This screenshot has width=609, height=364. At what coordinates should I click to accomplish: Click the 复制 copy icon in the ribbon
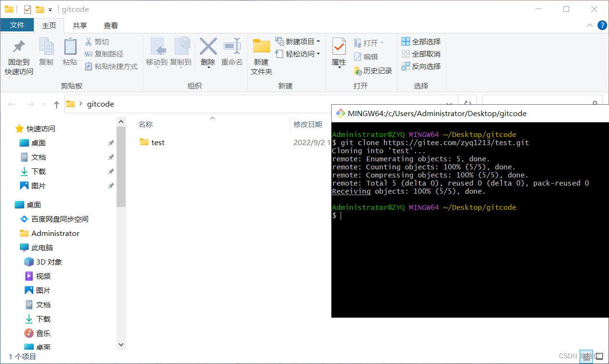46,47
